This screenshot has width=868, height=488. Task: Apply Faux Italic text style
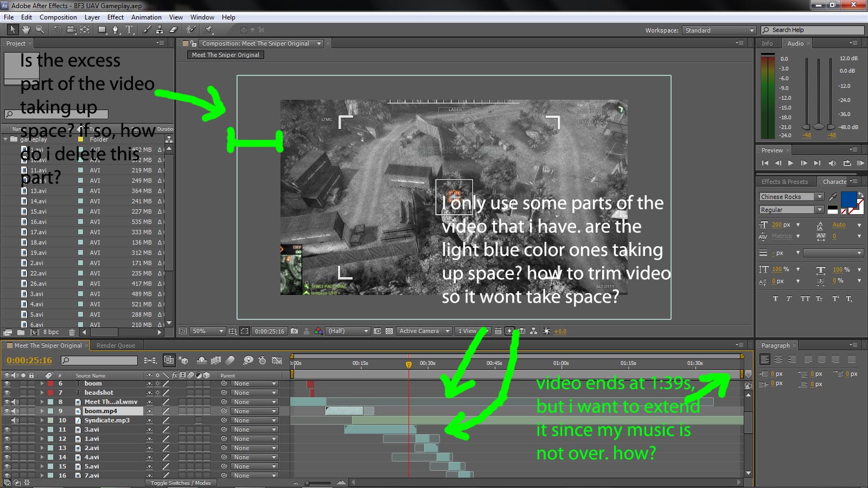click(789, 298)
